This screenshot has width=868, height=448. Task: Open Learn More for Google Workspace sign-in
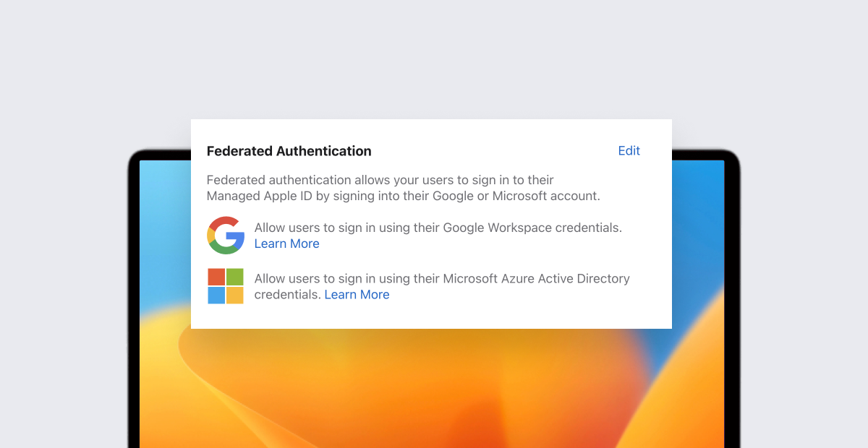pos(286,244)
